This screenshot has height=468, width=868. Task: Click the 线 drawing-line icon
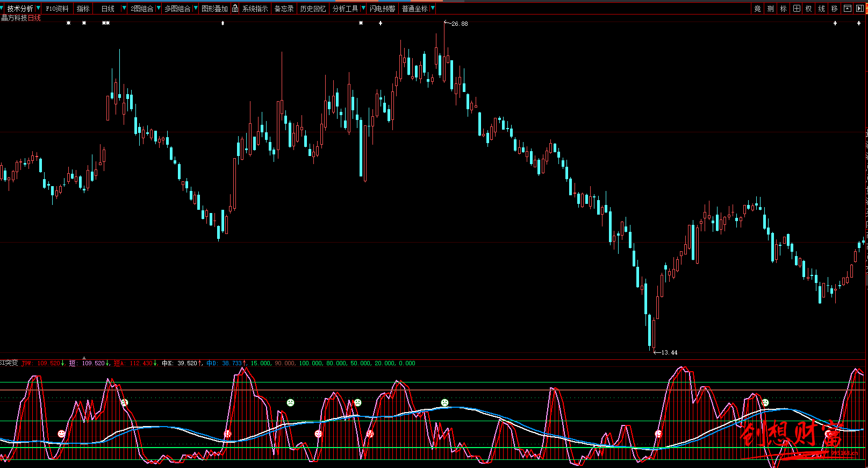click(822, 9)
